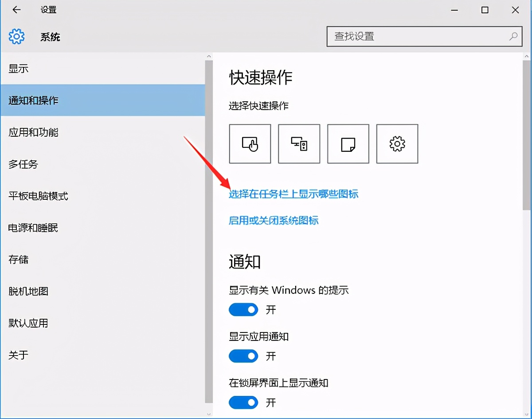The height and width of the screenshot is (419, 532).
Task: Switch to 平板电脑模式 settings
Action: tap(37, 196)
